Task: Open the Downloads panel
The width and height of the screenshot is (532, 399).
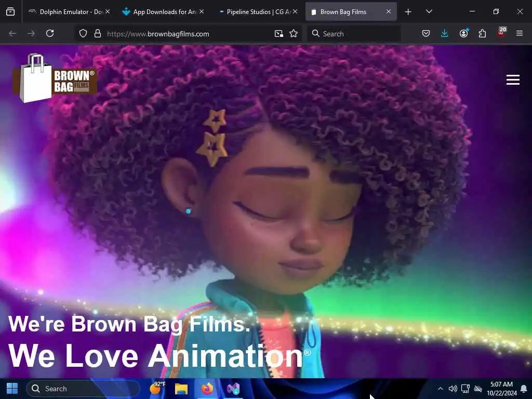Action: click(445, 34)
